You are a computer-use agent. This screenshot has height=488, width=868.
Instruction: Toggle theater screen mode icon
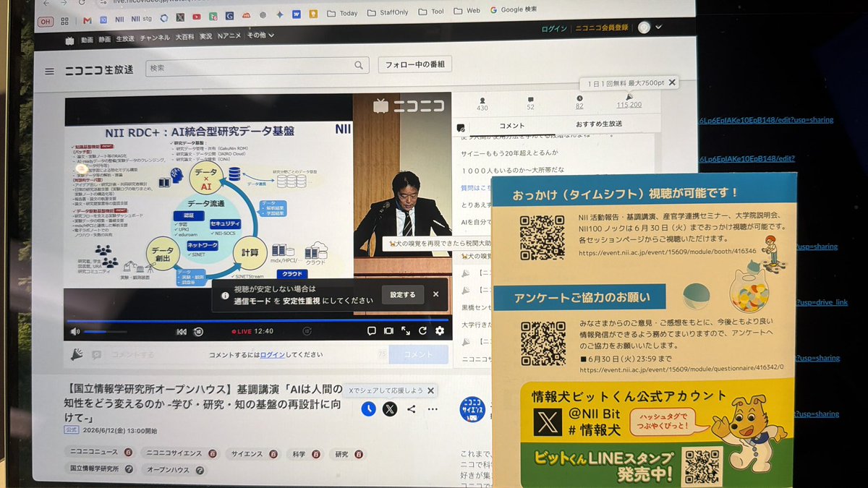click(388, 331)
